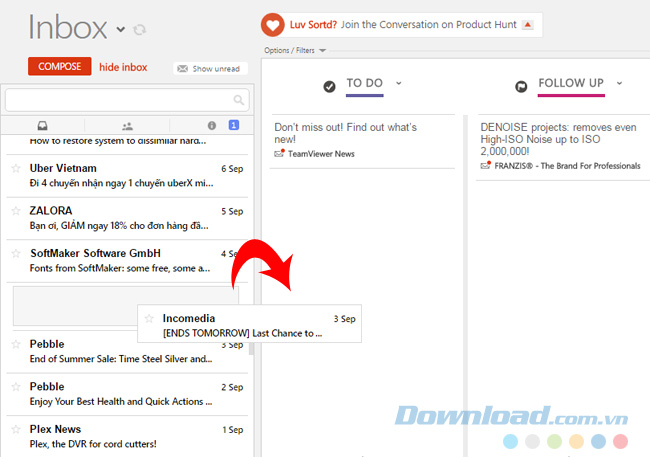Open the FOLLOW UP list dropdown chevron
Viewport: 650px width, 457px height.
pos(619,83)
